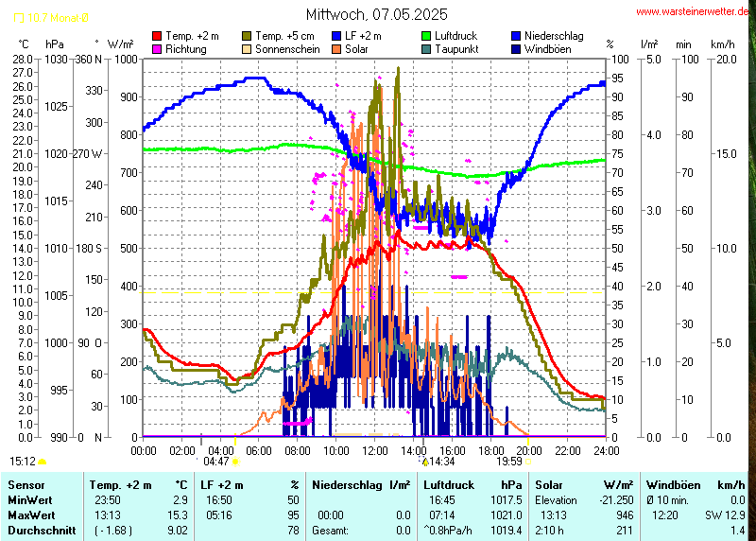Click the 10.7 Monat-Ø label
Viewport: 756px width, 541px height.
(58, 18)
